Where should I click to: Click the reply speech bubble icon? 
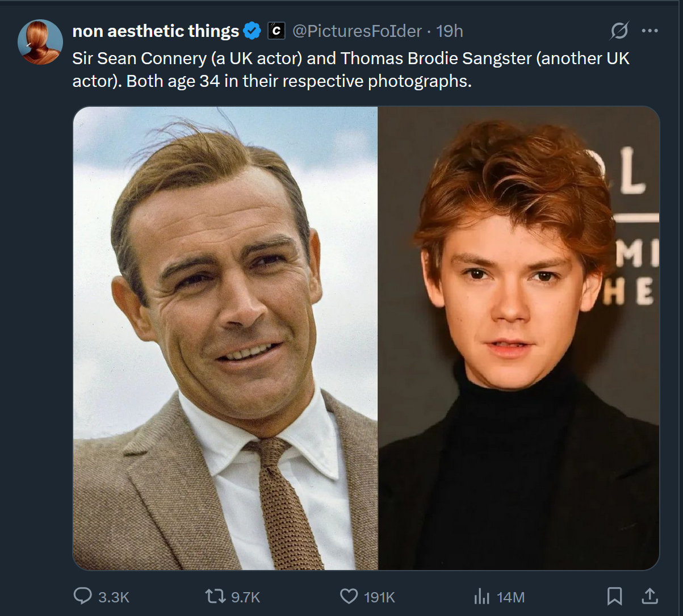(83, 596)
